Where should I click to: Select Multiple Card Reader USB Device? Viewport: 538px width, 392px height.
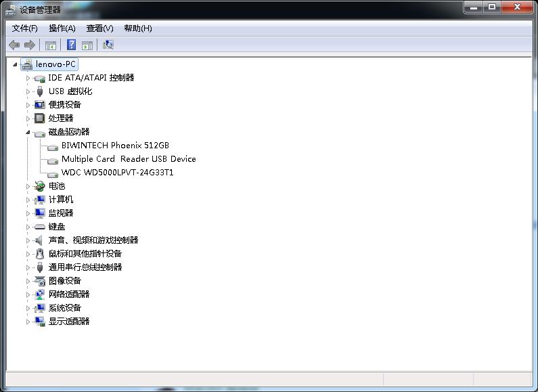[x=129, y=159]
